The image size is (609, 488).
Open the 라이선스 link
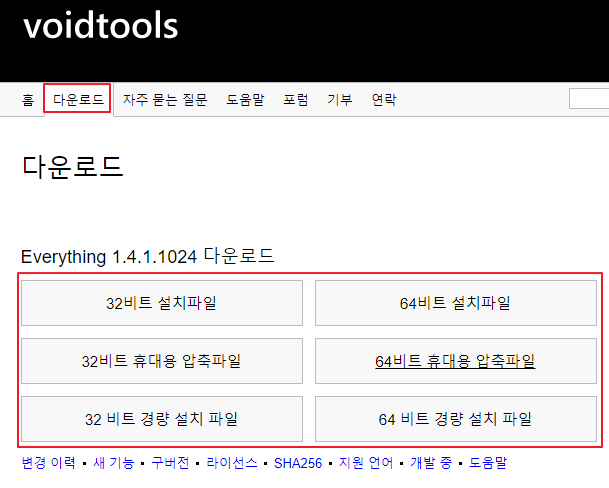pos(232,463)
